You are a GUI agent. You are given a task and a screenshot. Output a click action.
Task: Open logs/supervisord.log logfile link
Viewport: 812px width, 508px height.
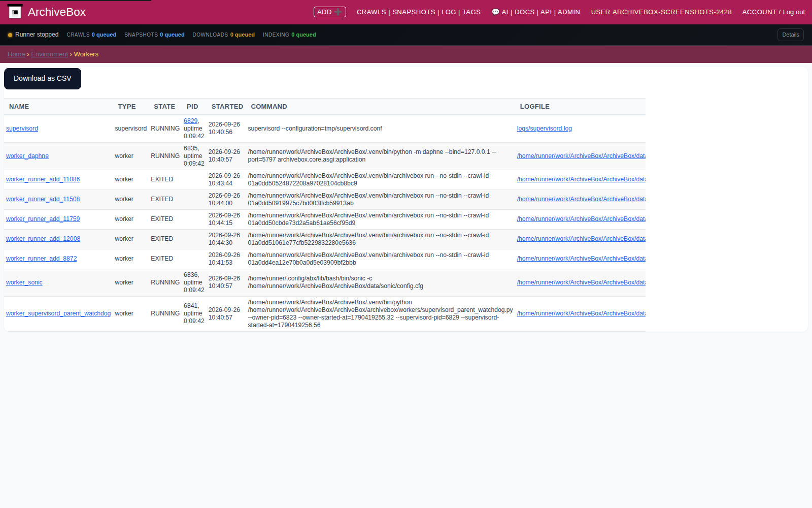tap(544, 129)
